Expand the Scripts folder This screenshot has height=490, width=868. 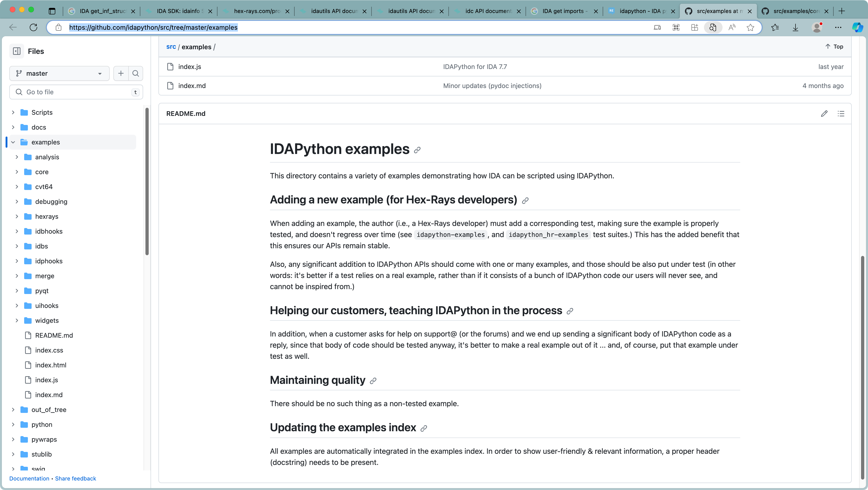[13, 112]
